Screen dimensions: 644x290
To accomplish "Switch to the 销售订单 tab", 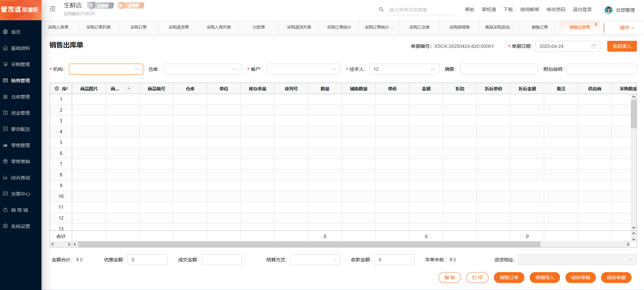I will coord(540,27).
